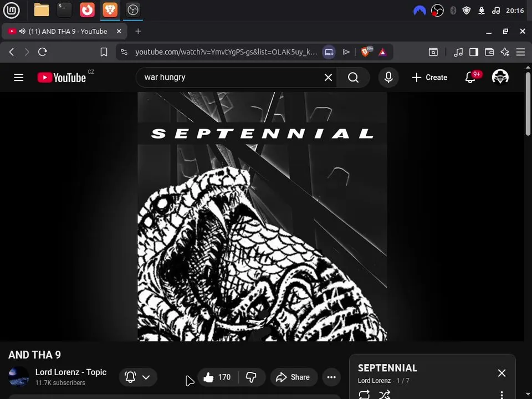Screen dimensions: 532x399
Task: View site settings icon in address bar
Action: pos(124,52)
